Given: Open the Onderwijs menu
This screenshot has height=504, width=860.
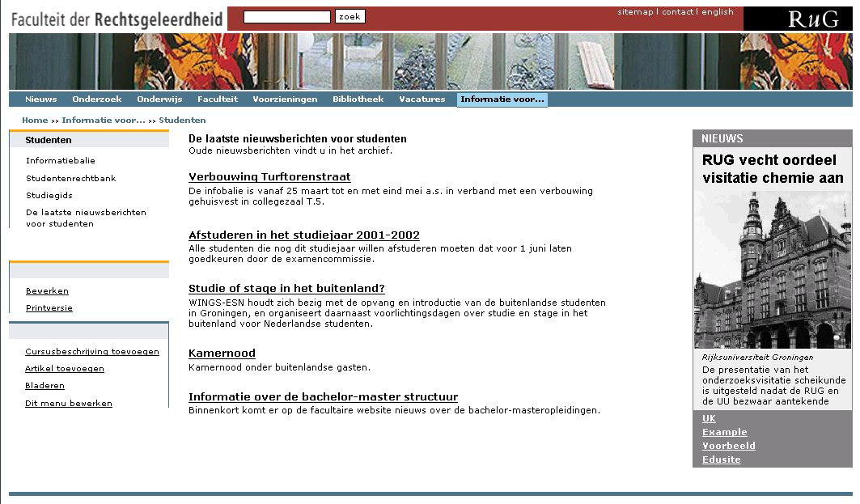Looking at the screenshot, I should pyautogui.click(x=159, y=100).
